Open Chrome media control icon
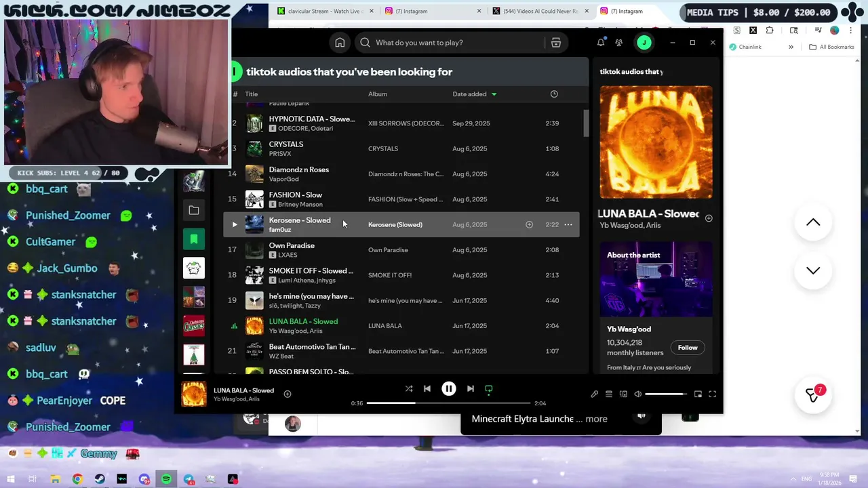This screenshot has width=868, height=488. point(818,30)
